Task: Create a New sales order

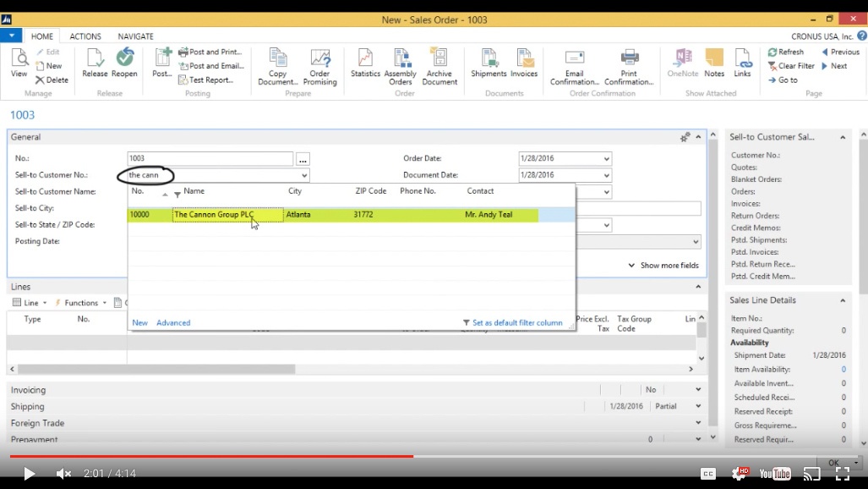Action: [x=49, y=66]
